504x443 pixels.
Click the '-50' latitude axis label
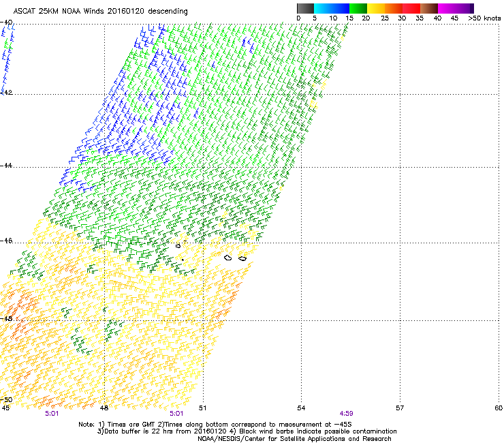(6, 400)
